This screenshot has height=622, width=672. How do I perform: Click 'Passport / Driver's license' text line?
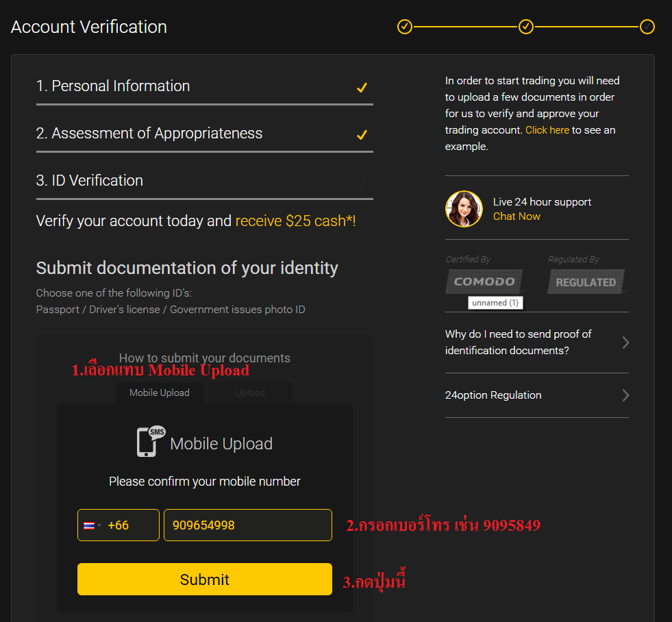click(171, 310)
